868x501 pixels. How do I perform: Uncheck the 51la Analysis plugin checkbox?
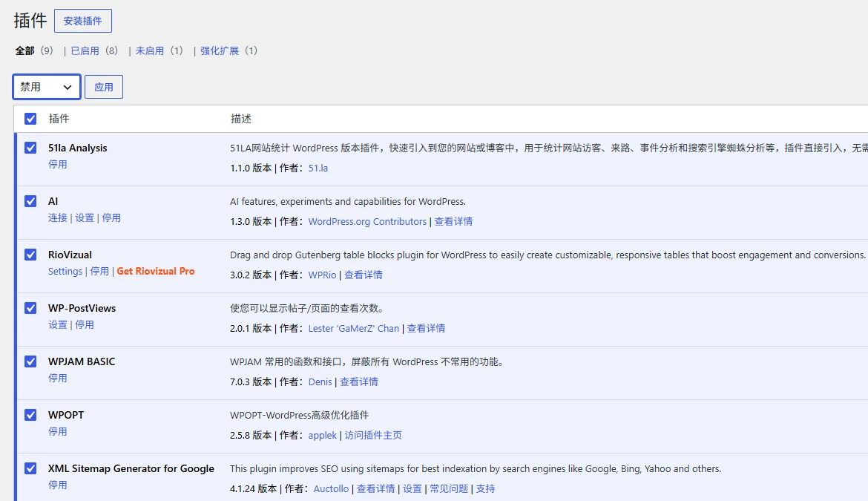[30, 148]
